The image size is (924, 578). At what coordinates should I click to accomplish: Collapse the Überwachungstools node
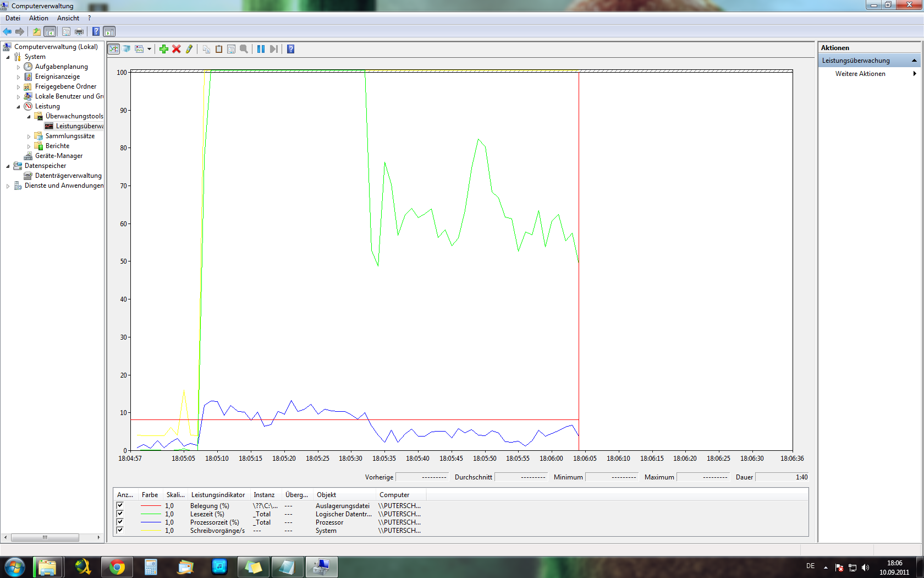29,117
